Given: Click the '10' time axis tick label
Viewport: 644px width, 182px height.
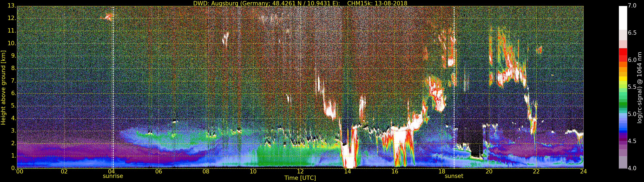Looking at the screenshot, I should coord(253,172).
